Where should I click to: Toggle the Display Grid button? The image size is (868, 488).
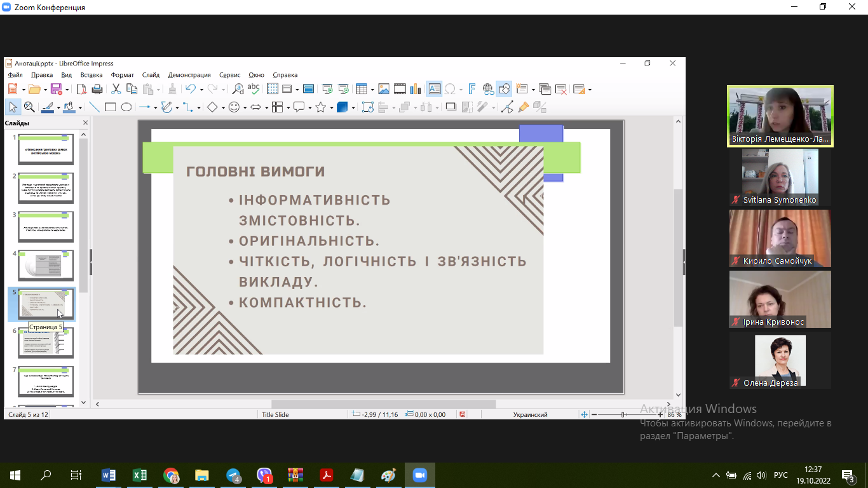273,89
